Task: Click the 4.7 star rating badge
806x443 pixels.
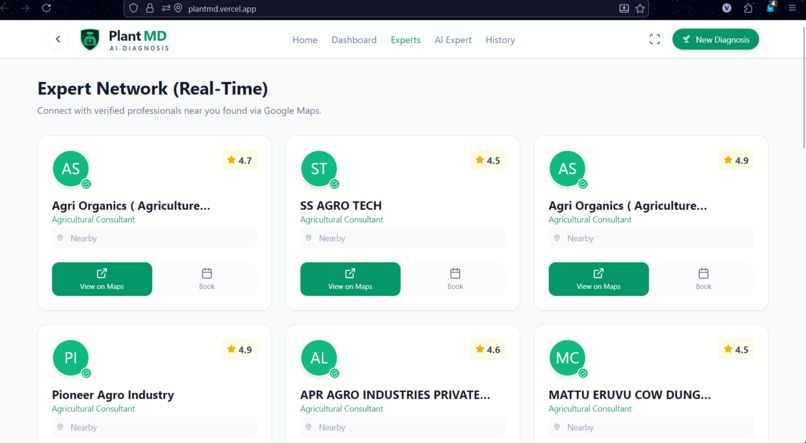Action: coord(240,160)
